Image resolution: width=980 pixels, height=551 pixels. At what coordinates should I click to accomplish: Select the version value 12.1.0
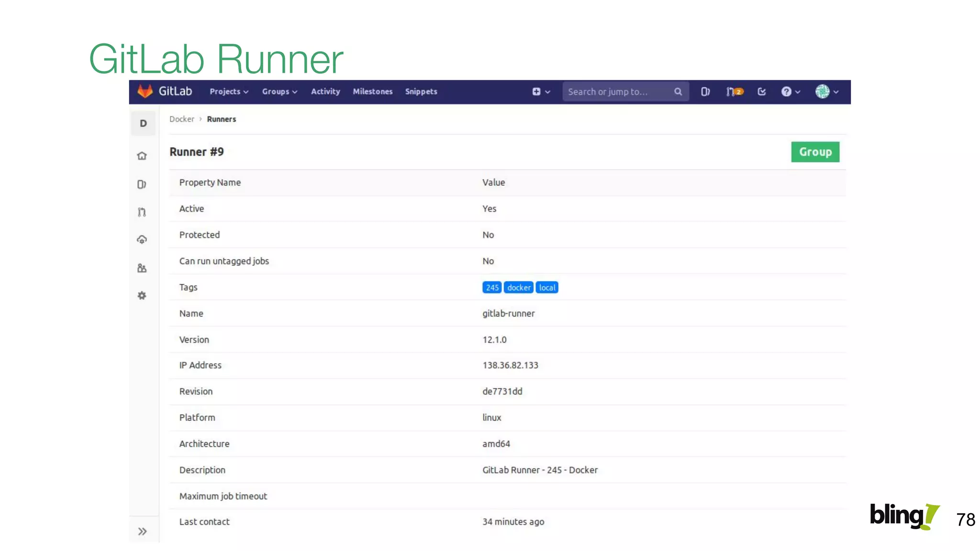point(494,340)
